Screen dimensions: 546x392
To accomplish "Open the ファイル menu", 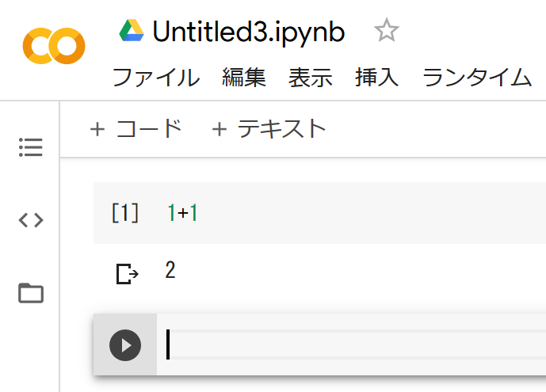I will point(155,77).
